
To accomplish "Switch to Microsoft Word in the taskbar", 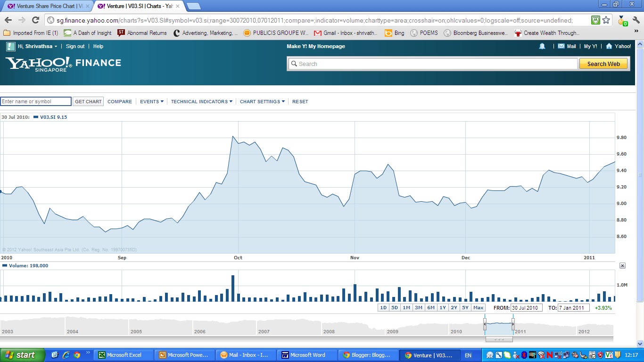I will (307, 355).
